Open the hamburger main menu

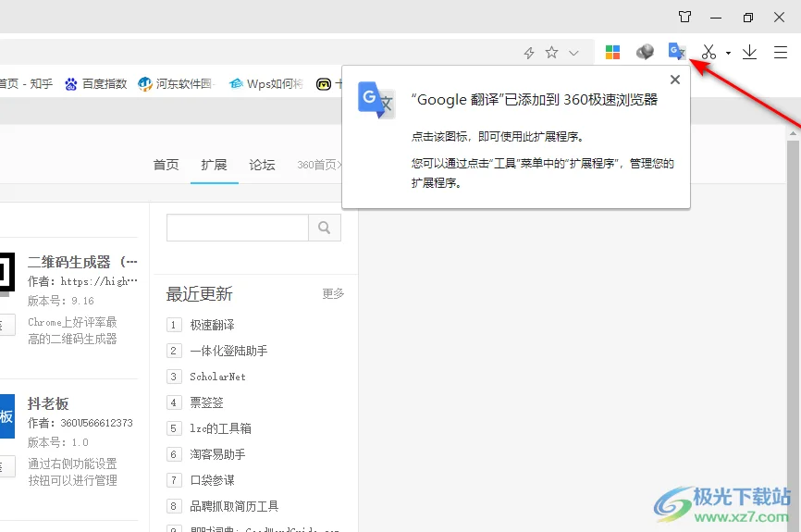(x=781, y=52)
